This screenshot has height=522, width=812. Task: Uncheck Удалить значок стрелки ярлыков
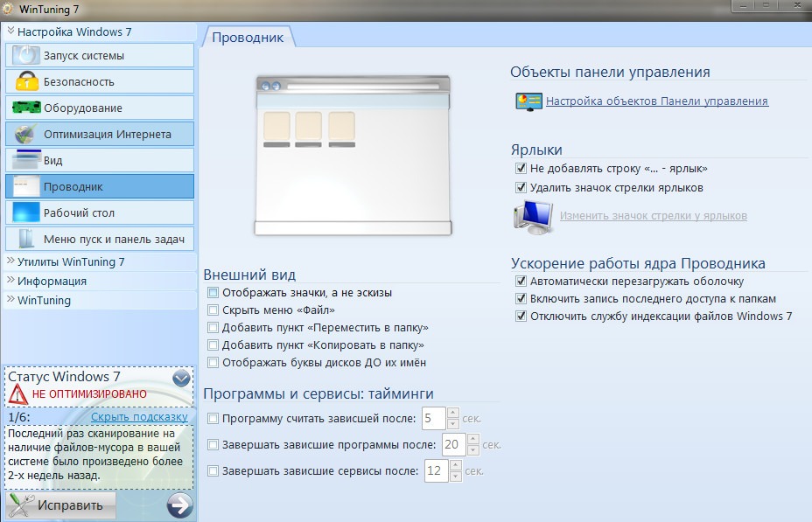click(x=521, y=187)
